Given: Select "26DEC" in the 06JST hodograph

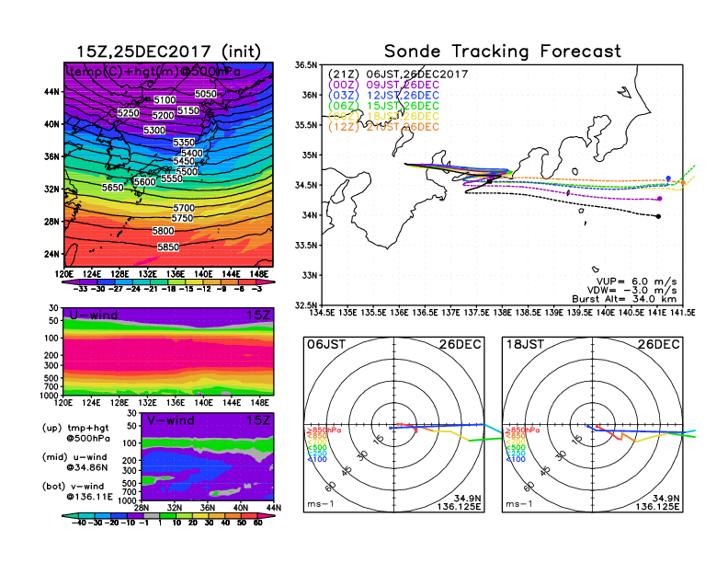Looking at the screenshot, I should [461, 344].
